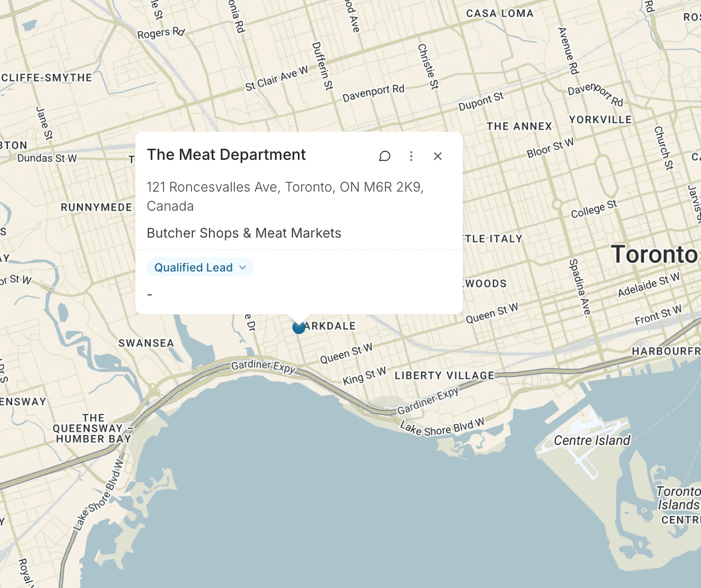
Task: Click the blue map pin near Parkdale
Action: [x=299, y=328]
